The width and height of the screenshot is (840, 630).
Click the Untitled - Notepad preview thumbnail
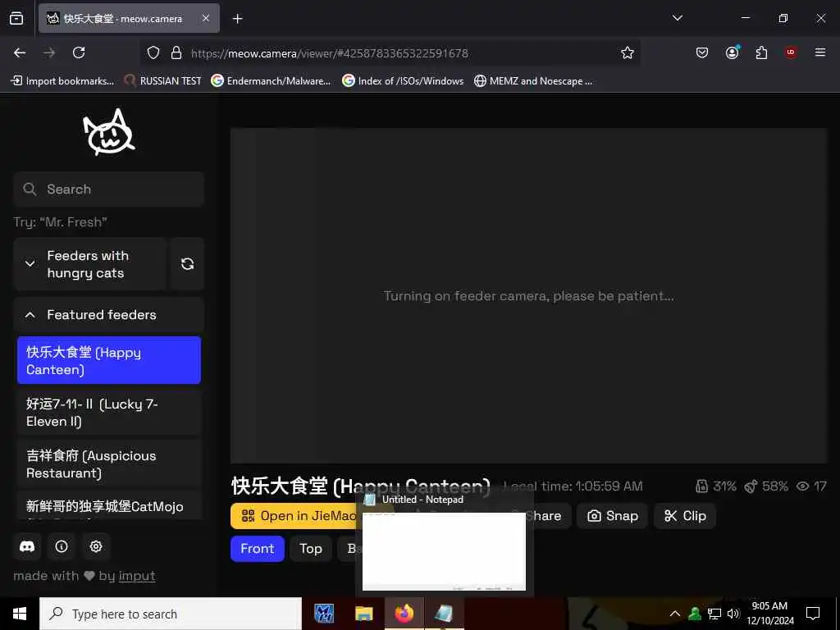tap(444, 551)
